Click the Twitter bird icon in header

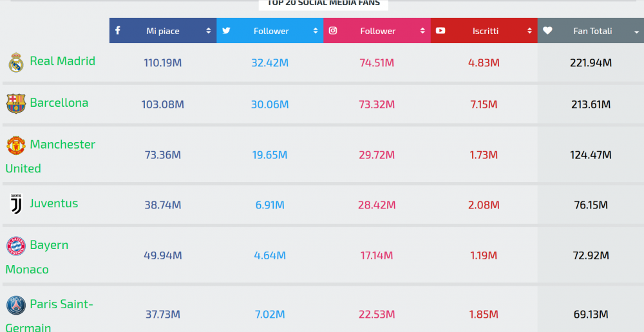pyautogui.click(x=226, y=30)
